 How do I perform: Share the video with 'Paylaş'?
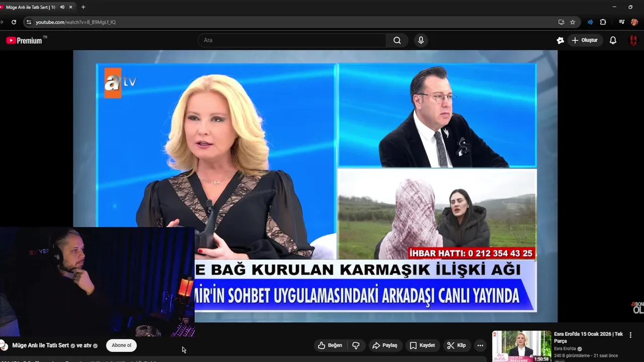tap(385, 345)
